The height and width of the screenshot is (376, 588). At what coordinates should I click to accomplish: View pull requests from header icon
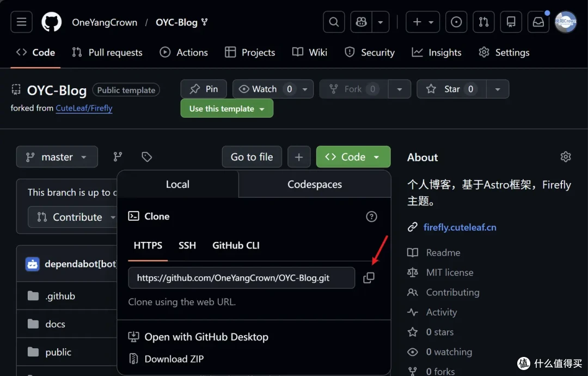[x=484, y=22]
